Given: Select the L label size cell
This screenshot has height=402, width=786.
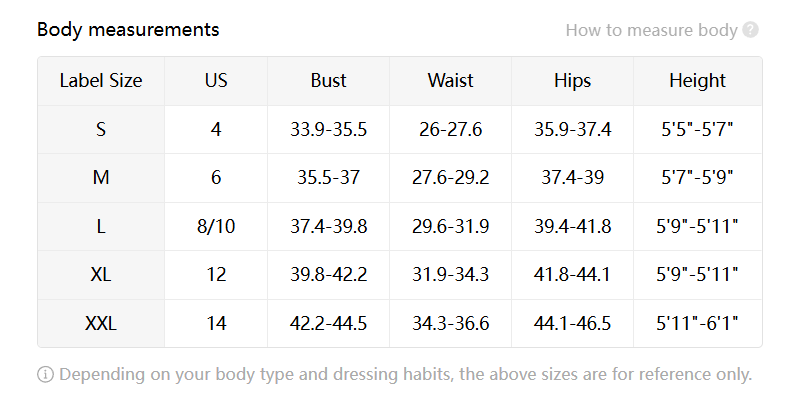Looking at the screenshot, I should [101, 227].
